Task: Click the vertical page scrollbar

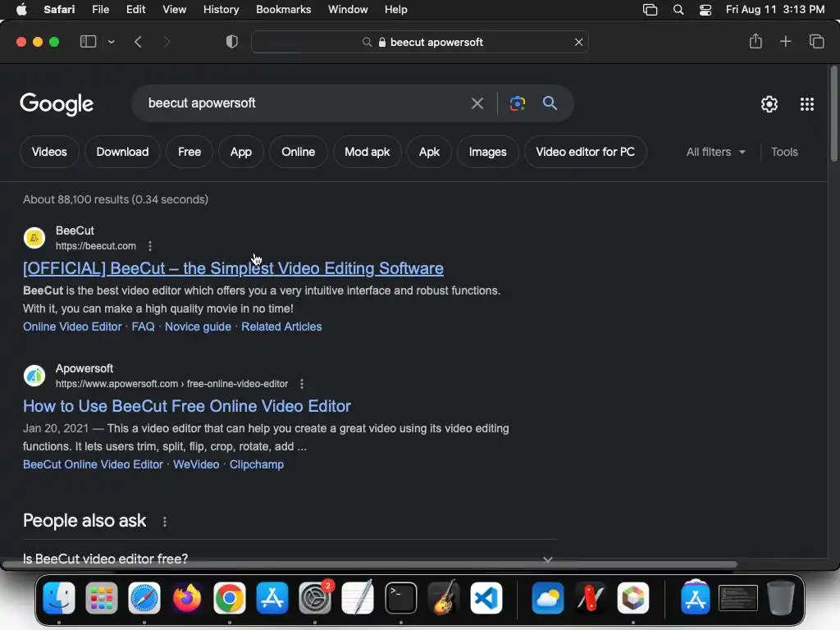Action: coord(833,113)
